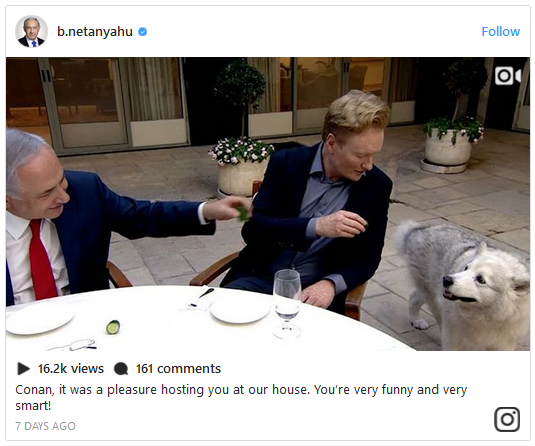Click the comment bubble icon
535x446 pixels.
tap(121, 369)
